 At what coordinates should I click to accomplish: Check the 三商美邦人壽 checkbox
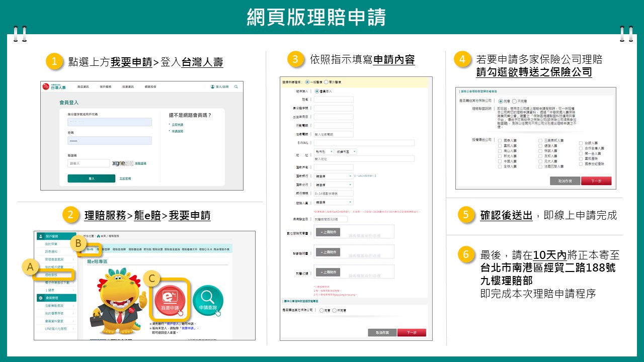[x=540, y=140]
